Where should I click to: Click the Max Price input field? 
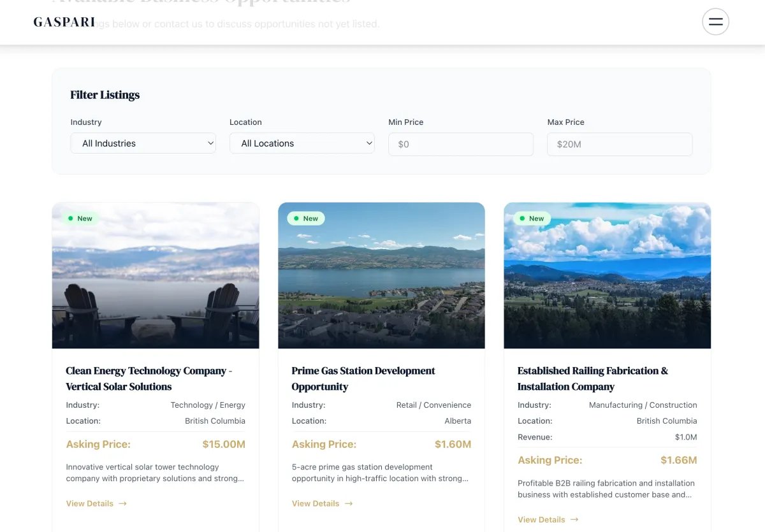(x=619, y=145)
